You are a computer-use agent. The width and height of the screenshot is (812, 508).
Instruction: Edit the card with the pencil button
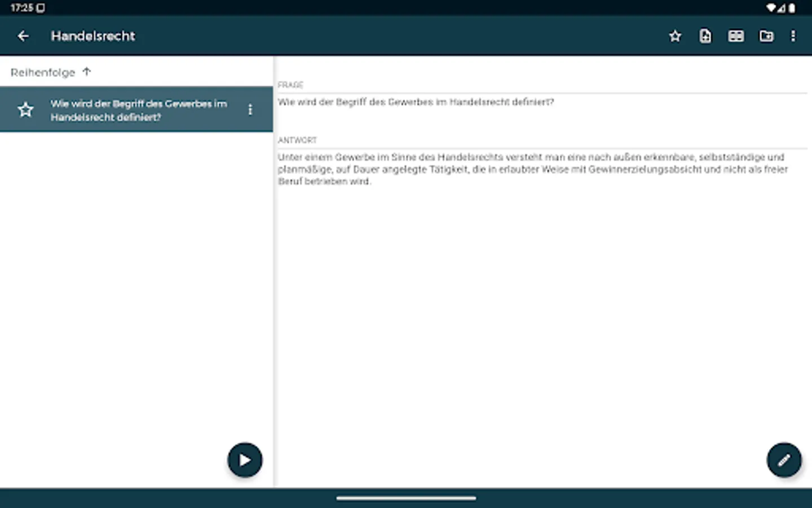[784, 460]
